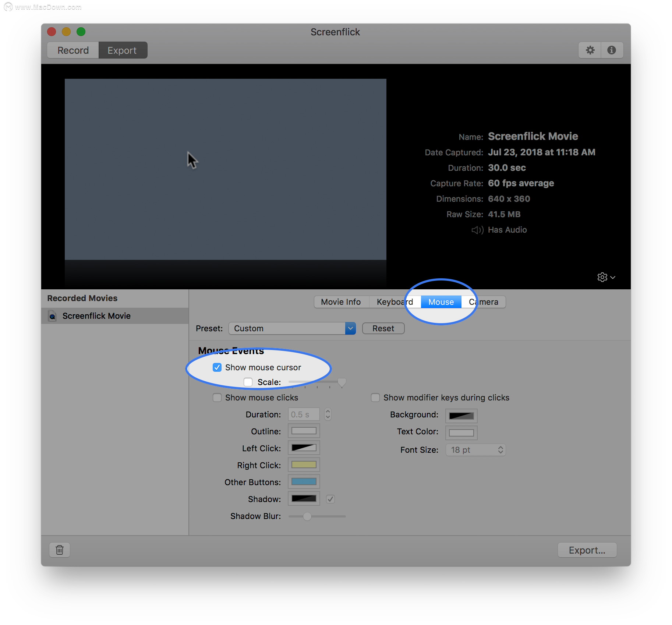Click Screenflick Movie file icon in list

tap(53, 316)
